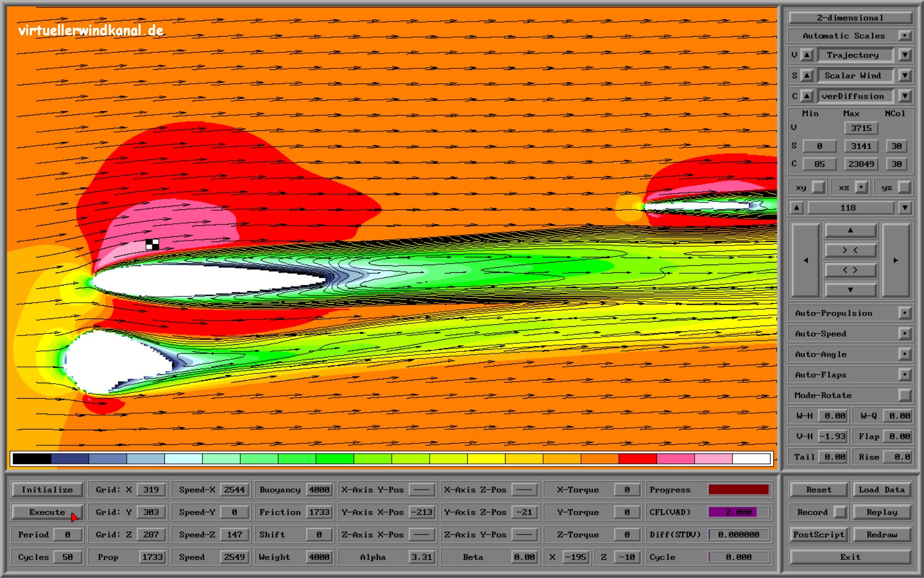This screenshot has height=578, width=924.
Task: Click the zoom-in '> <' button
Action: pyautogui.click(x=851, y=250)
